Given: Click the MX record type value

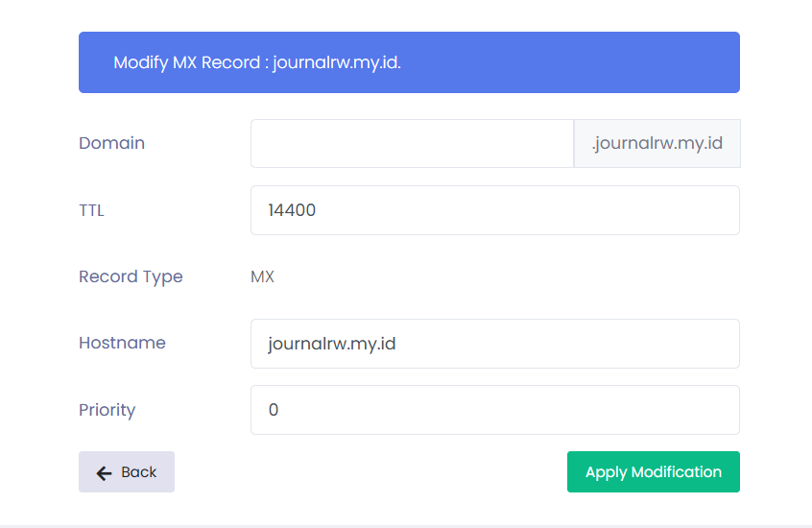Looking at the screenshot, I should point(262,276).
